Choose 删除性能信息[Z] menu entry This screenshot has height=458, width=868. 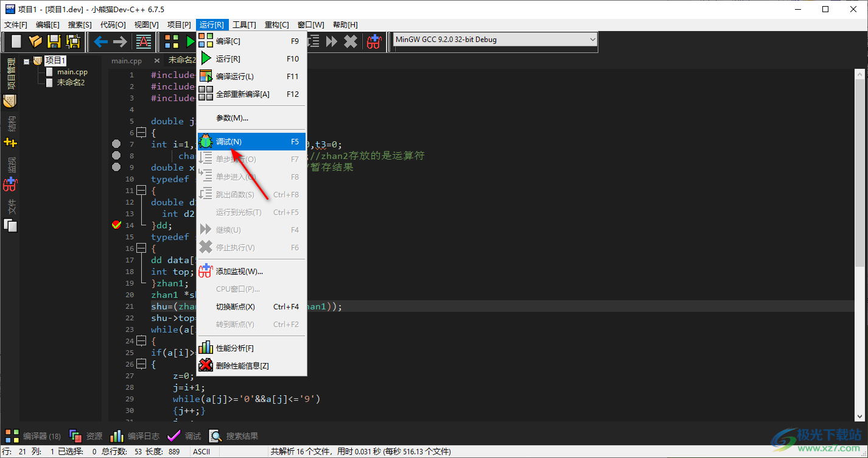(251, 365)
